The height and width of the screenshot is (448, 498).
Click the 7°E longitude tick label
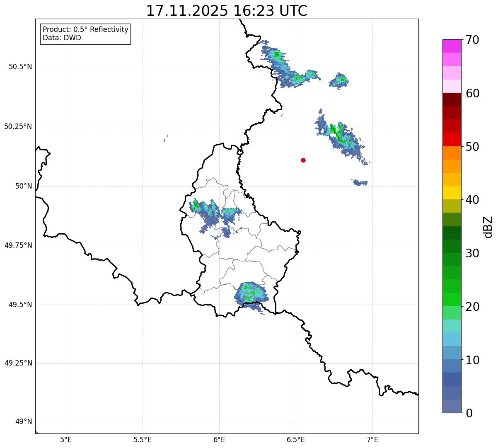coord(372,440)
